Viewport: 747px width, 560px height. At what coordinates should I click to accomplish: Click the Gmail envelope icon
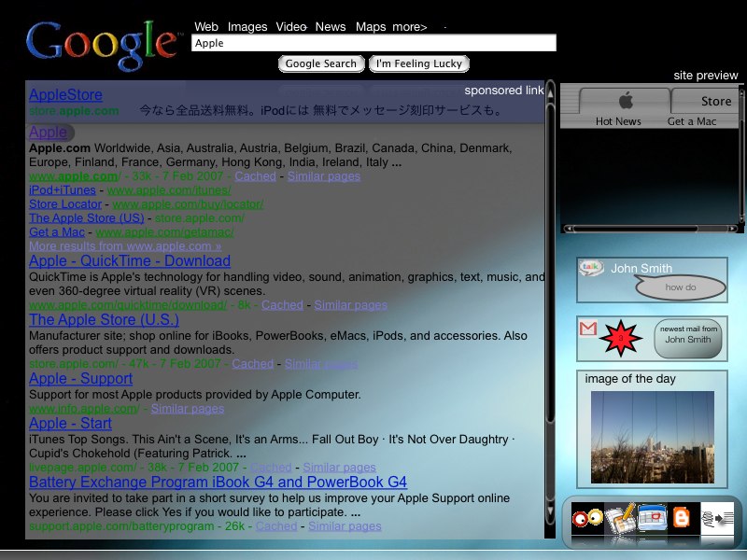coord(588,329)
